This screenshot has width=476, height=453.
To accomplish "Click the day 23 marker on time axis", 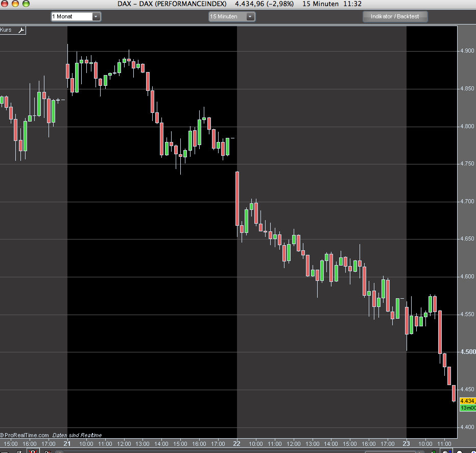I will tap(406, 444).
